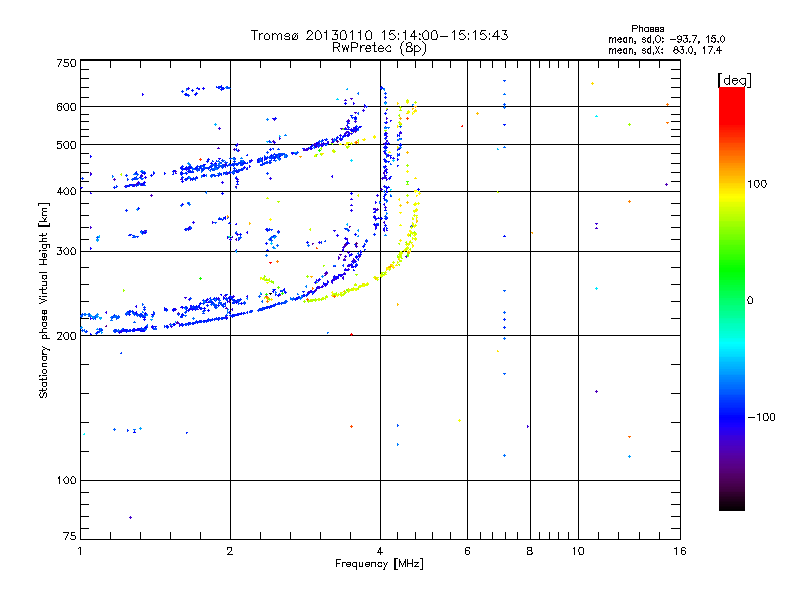Click the 'Stationary phase Virtual Height [km]' axis title

point(44,301)
